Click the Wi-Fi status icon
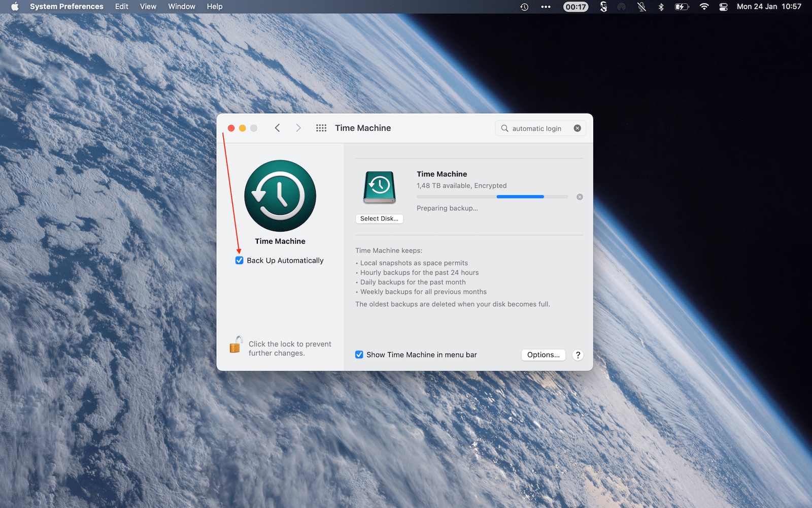Viewport: 812px width, 508px height. 704,7
